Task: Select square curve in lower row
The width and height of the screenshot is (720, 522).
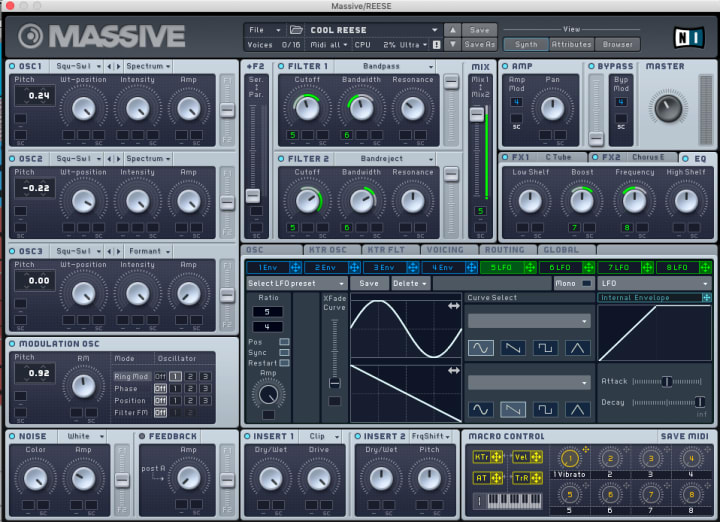Action: pyautogui.click(x=545, y=409)
